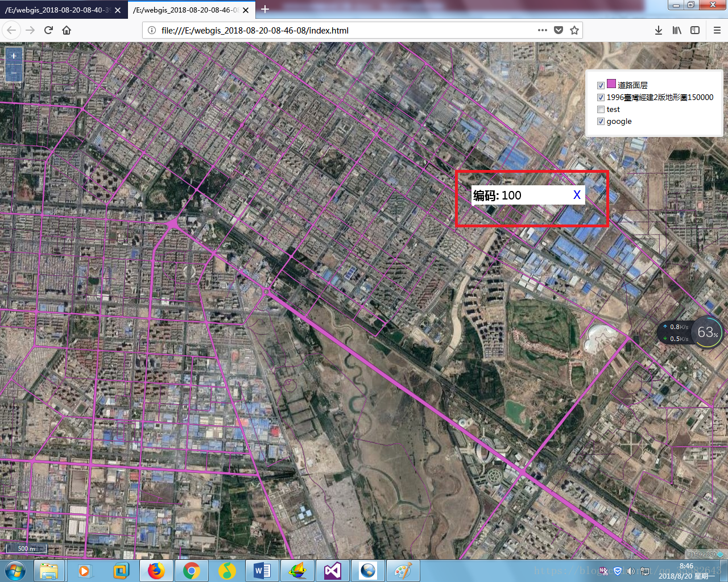This screenshot has height=582, width=728.
Task: Click the magenta 道路面层 legend swatch
Action: (x=611, y=84)
